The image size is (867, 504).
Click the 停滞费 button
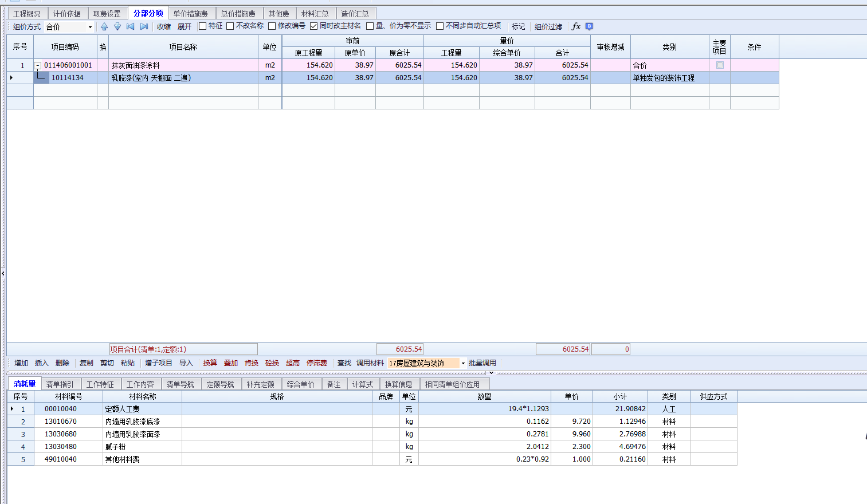click(317, 363)
